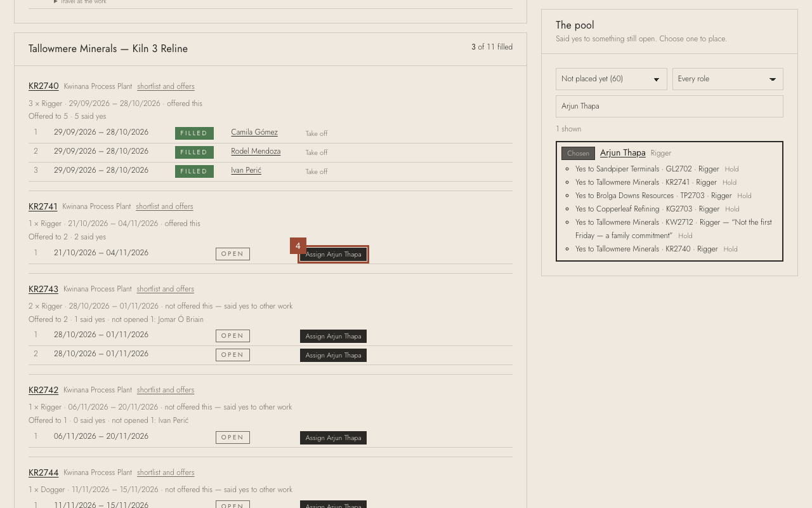
Task: Open KR2744 job link
Action: (x=43, y=472)
